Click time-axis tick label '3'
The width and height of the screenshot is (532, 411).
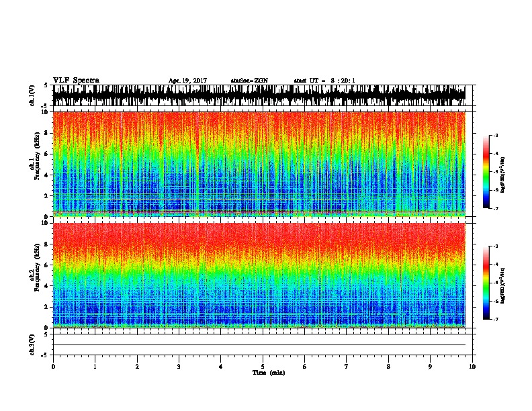(x=179, y=367)
